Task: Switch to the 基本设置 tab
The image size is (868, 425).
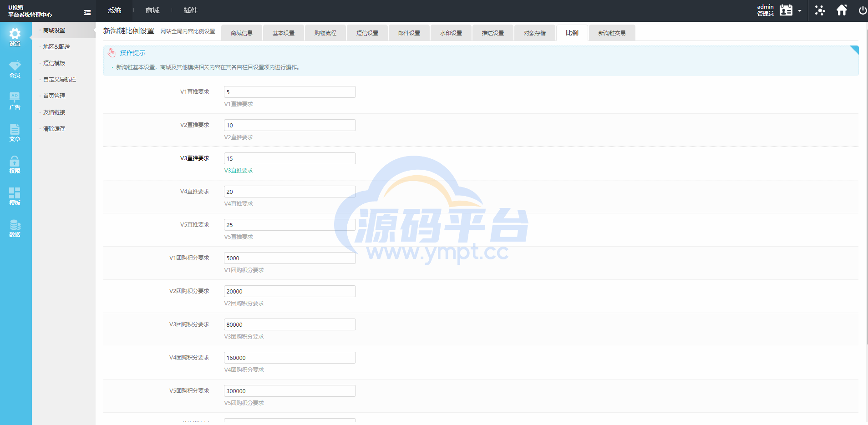Action: [x=284, y=33]
